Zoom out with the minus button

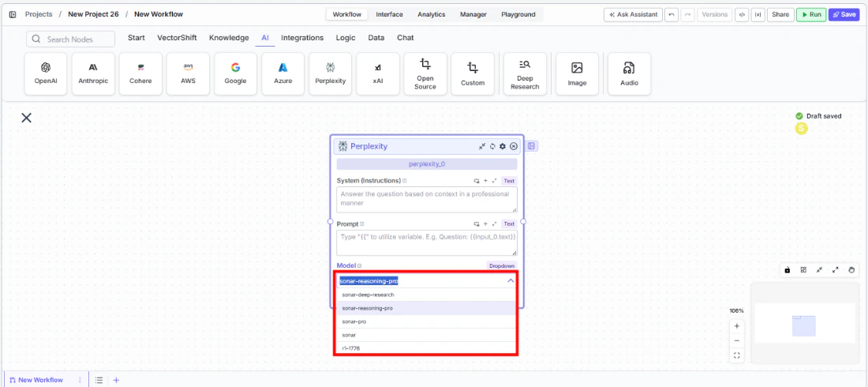click(737, 340)
